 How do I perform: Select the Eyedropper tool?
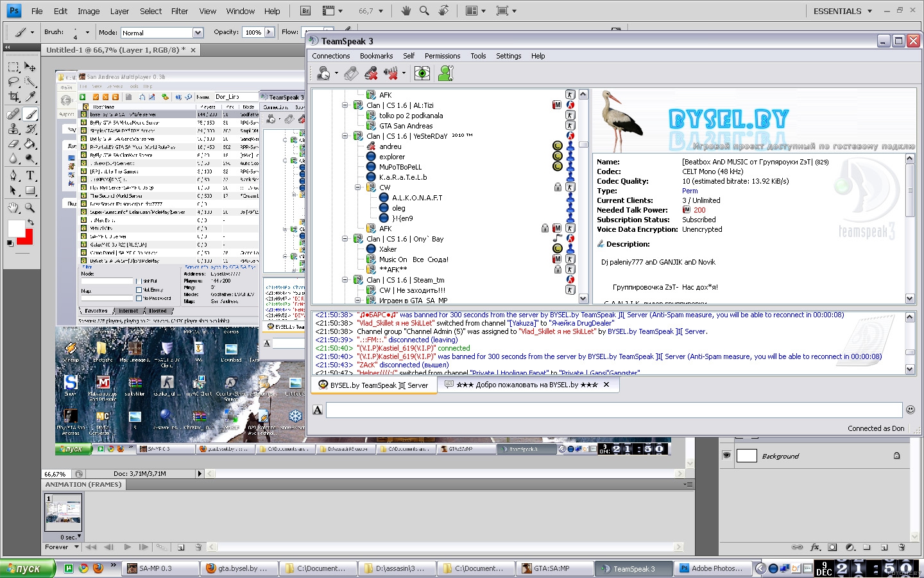[x=30, y=96]
